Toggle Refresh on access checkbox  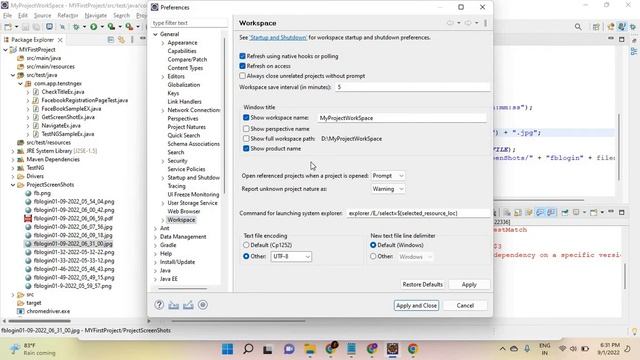242,66
